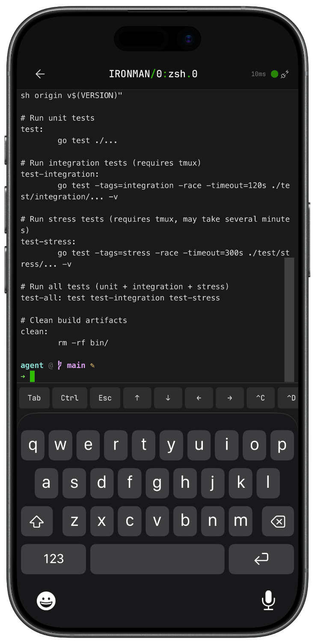
Task: Toggle the Ctrl modifier key
Action: click(69, 398)
